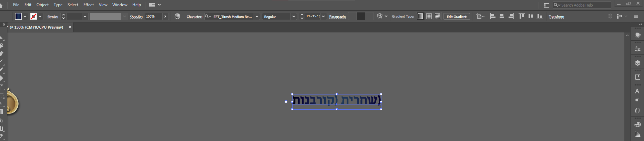The width and height of the screenshot is (644, 141).
Task: Click the font size stepper arrows
Action: pos(302,16)
